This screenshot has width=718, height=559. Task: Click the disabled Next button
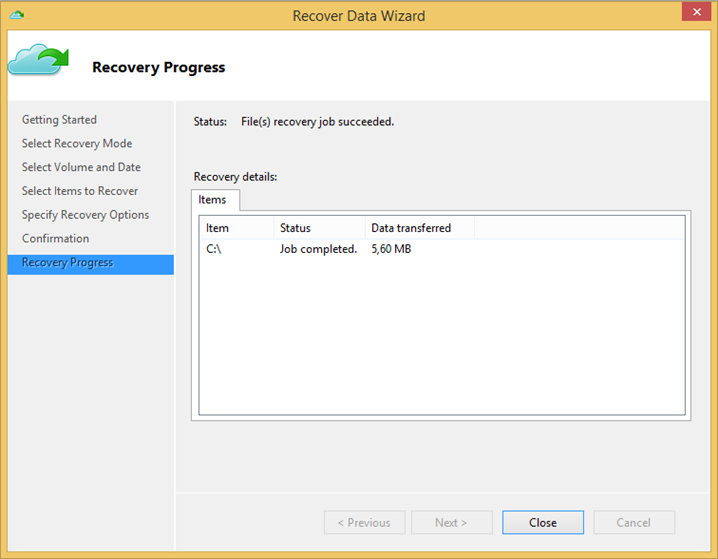coord(451,522)
